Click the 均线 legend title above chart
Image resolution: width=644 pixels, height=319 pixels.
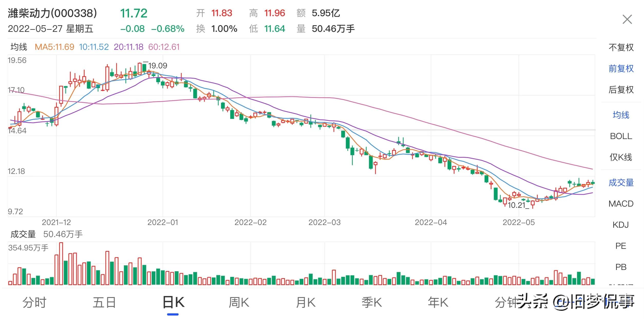19,47
